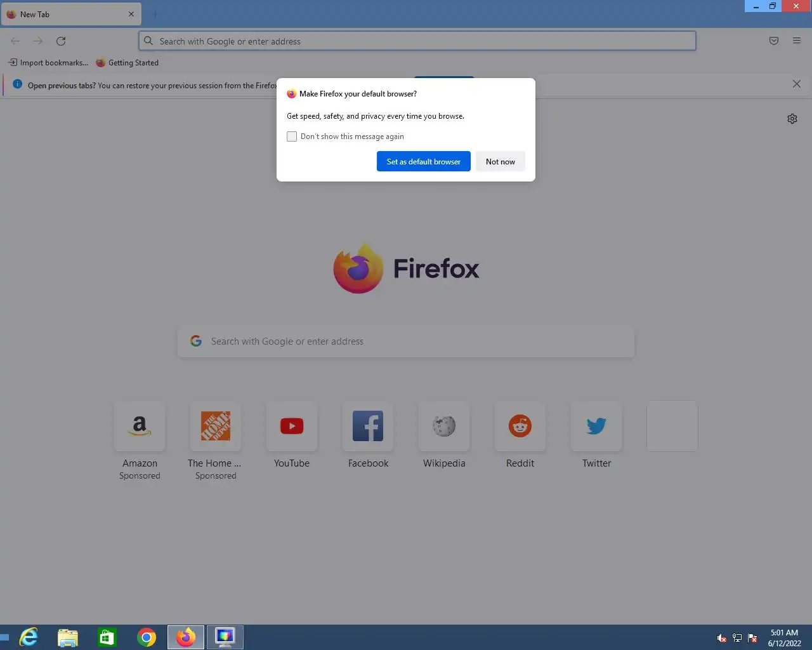Choose Not now in dialog

pyautogui.click(x=501, y=161)
